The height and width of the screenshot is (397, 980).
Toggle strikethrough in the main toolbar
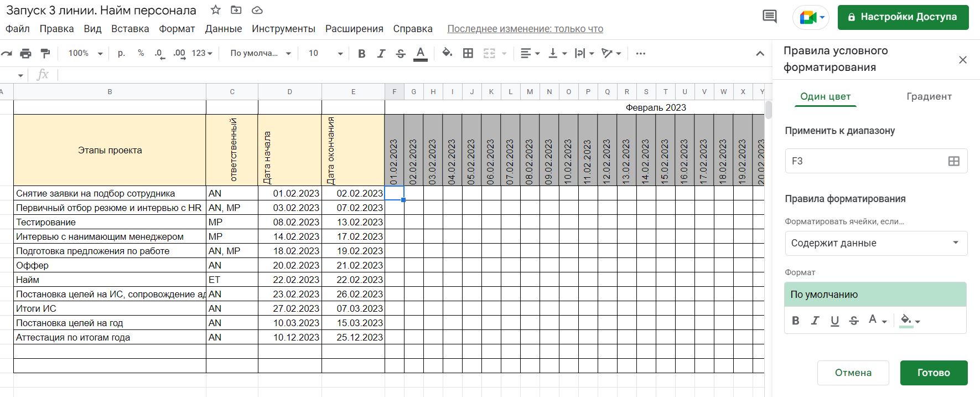401,53
